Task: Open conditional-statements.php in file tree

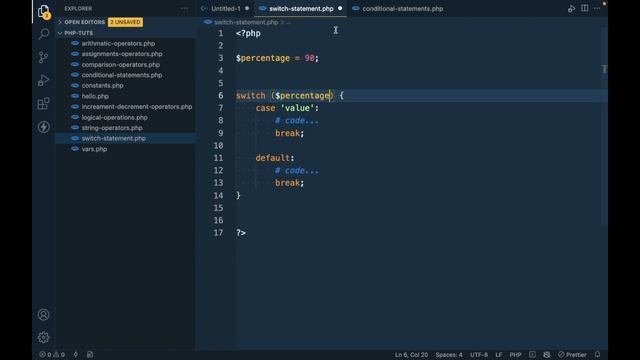Action: pos(122,75)
